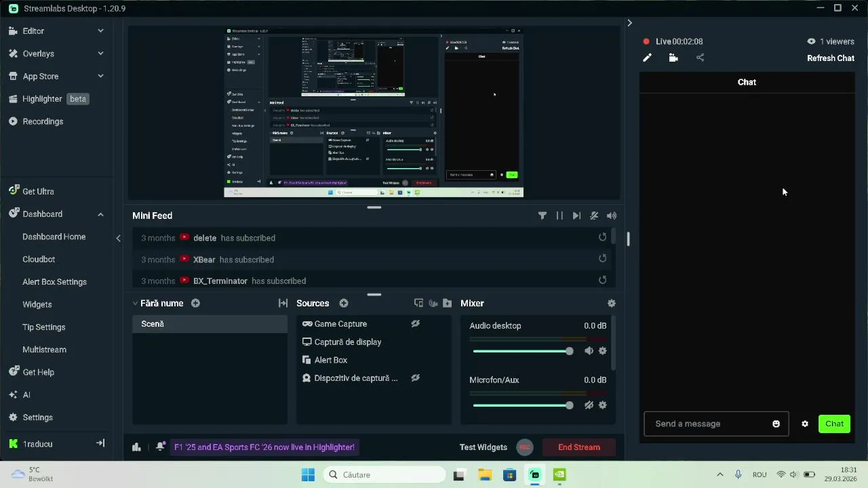Open Audio desktop channel settings gear
The height and width of the screenshot is (488, 868).
coord(603,350)
